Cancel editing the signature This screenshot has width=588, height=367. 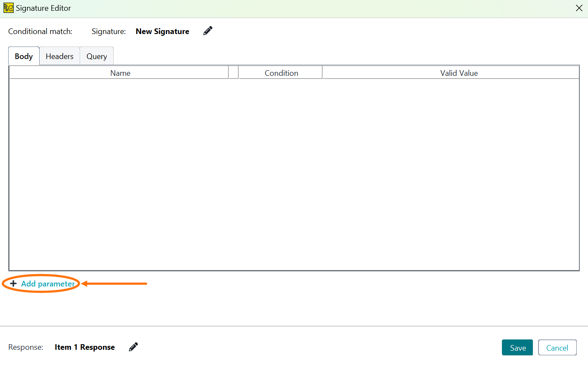557,347
